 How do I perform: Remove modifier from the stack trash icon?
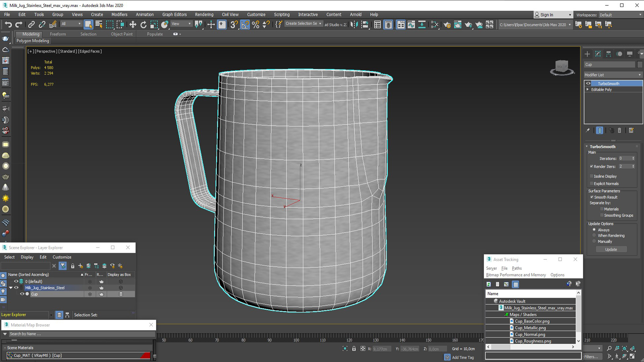pos(620,130)
